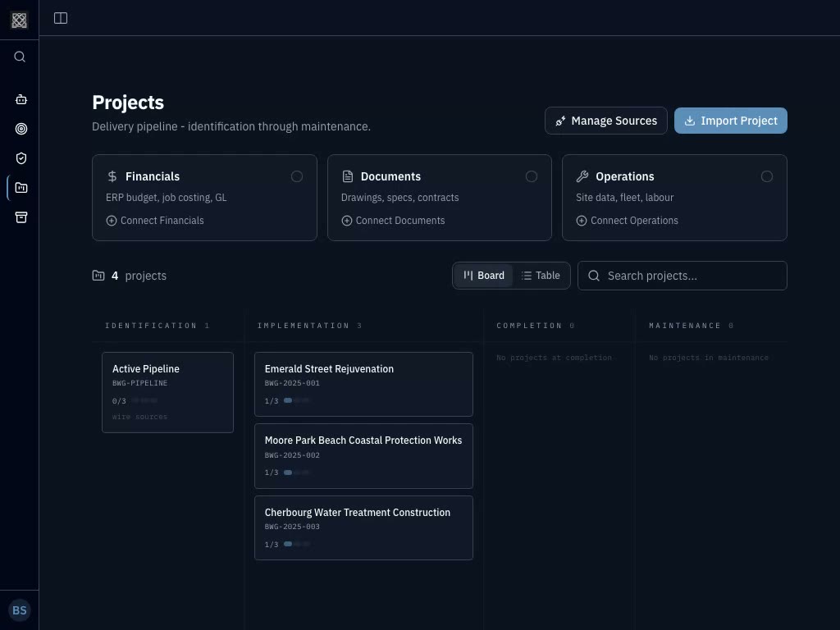
Task: Click the app logo icon
Action: click(x=20, y=20)
